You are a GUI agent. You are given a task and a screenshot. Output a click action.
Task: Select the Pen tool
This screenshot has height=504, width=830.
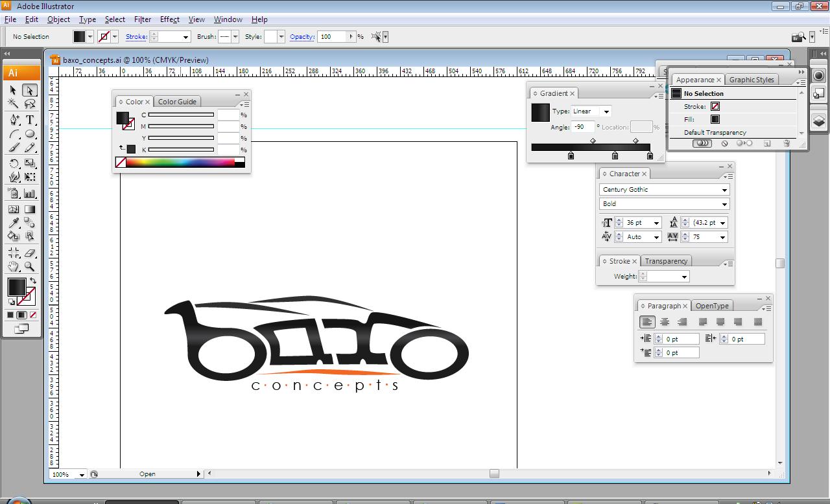click(14, 120)
